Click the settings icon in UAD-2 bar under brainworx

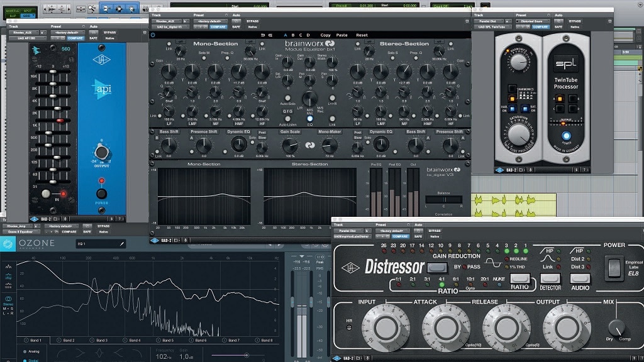[177, 241]
